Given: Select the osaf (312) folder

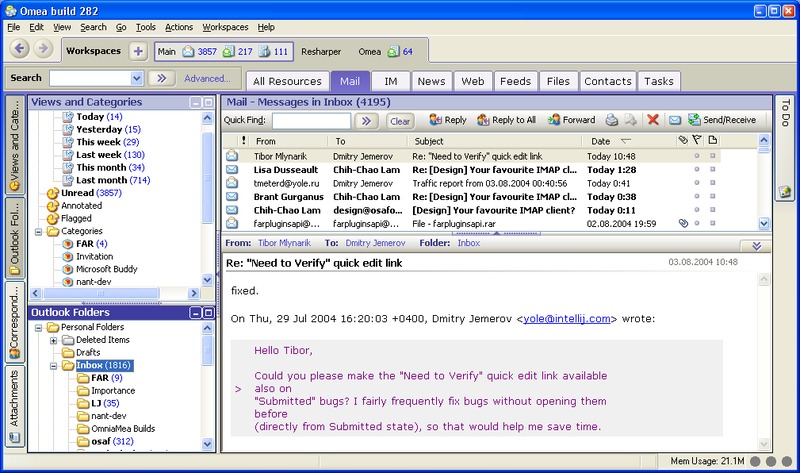Looking at the screenshot, I should (x=112, y=441).
